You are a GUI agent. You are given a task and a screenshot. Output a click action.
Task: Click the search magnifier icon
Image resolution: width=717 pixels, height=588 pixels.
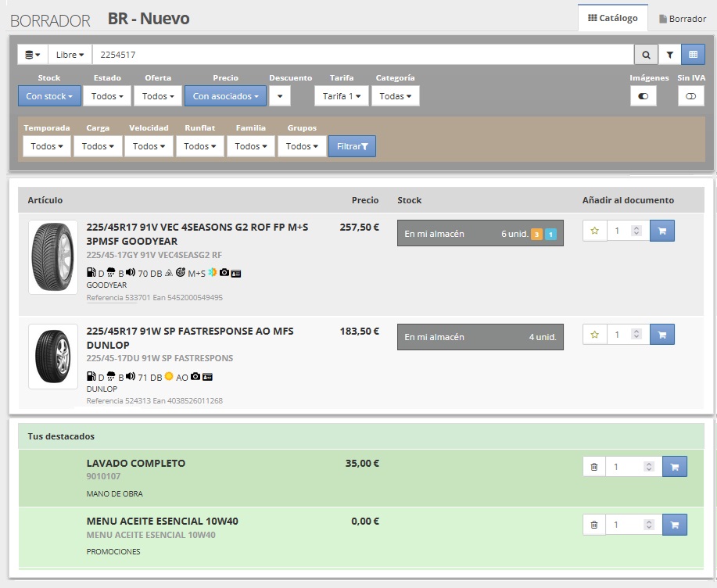pos(646,55)
